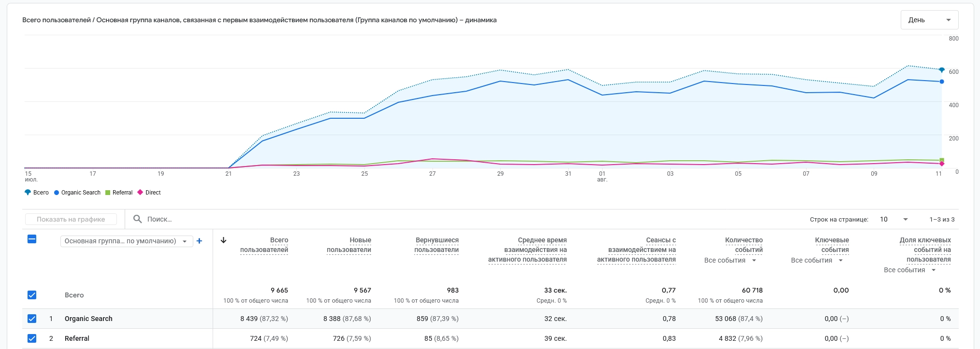
Task: Click the sort-descending arrow by Всего пользователей
Action: (x=223, y=240)
